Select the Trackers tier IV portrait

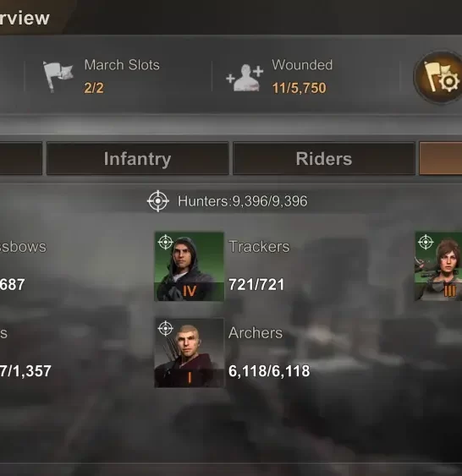pyautogui.click(x=190, y=266)
